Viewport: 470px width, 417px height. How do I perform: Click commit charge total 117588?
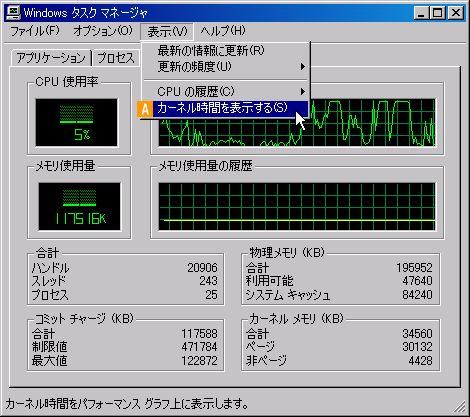[x=199, y=334]
